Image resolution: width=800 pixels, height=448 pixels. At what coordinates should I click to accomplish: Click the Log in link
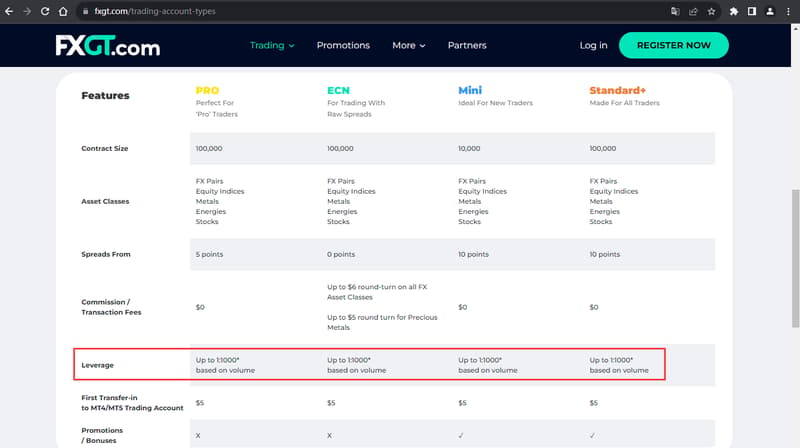593,45
